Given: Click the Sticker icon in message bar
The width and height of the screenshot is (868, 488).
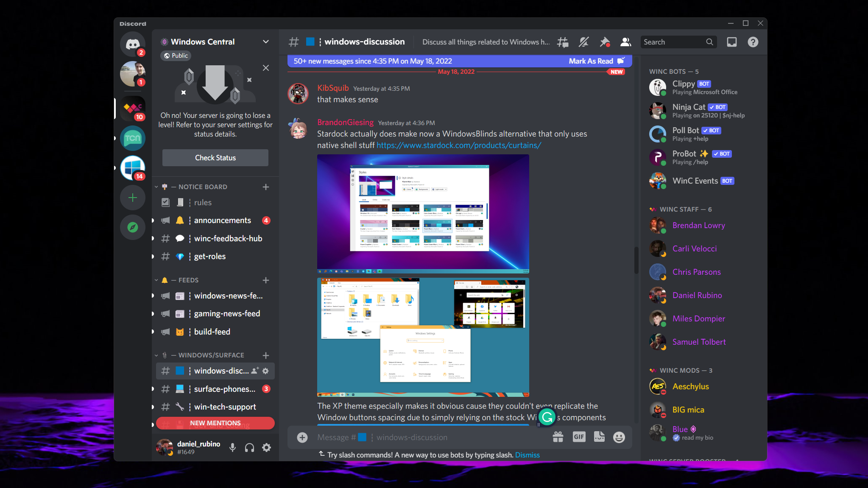Looking at the screenshot, I should click(599, 437).
